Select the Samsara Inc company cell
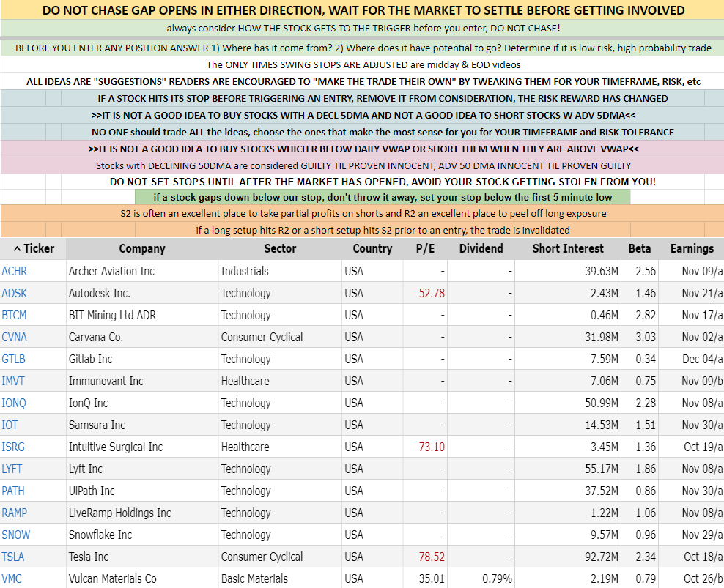Screen dimensions: 724x588 (142, 425)
